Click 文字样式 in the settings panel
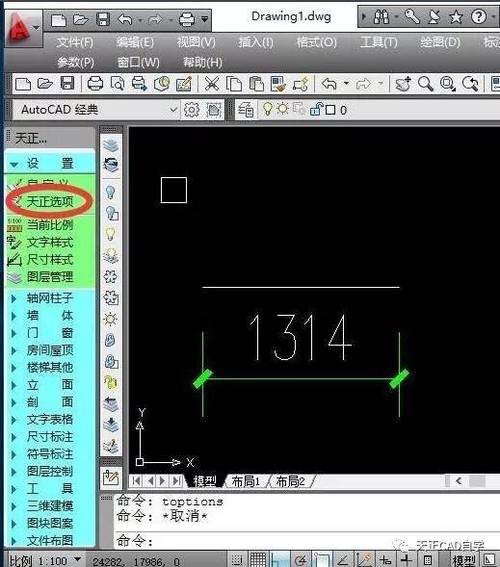Image resolution: width=500 pixels, height=567 pixels. pyautogui.click(x=50, y=242)
